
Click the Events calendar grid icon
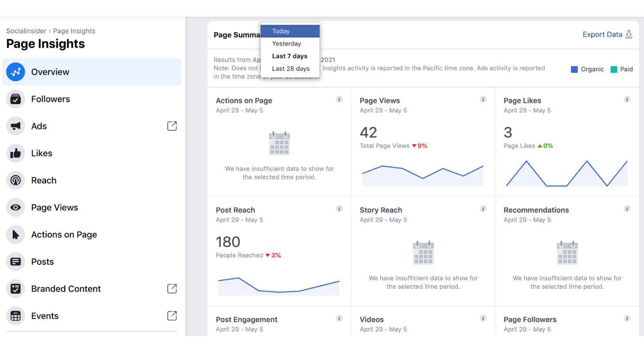click(x=15, y=316)
